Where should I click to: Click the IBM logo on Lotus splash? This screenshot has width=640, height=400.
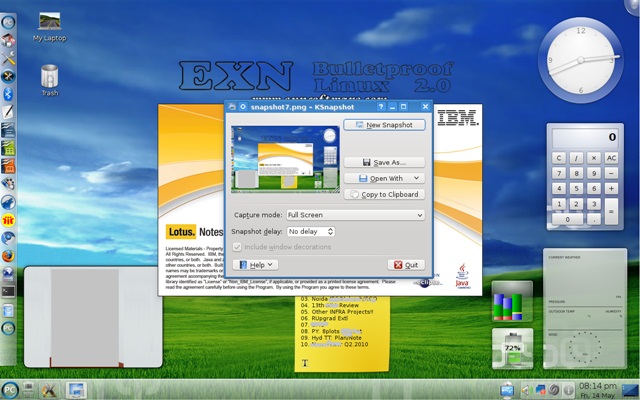[457, 118]
